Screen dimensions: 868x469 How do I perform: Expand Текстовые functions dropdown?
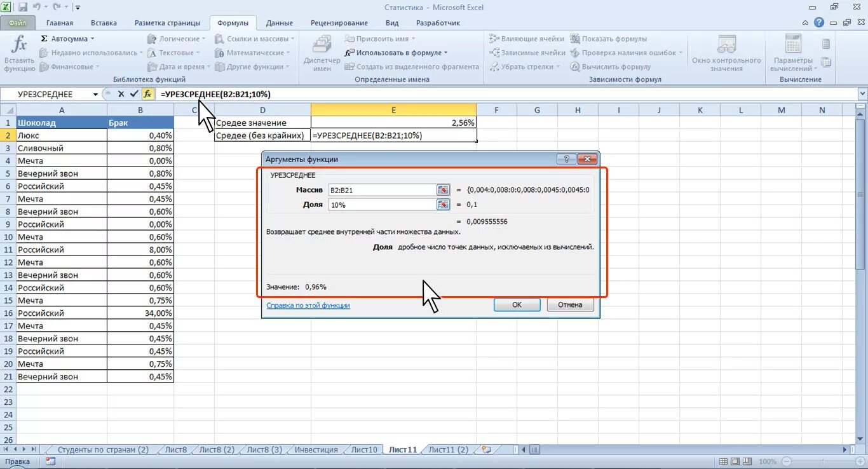tap(174, 53)
